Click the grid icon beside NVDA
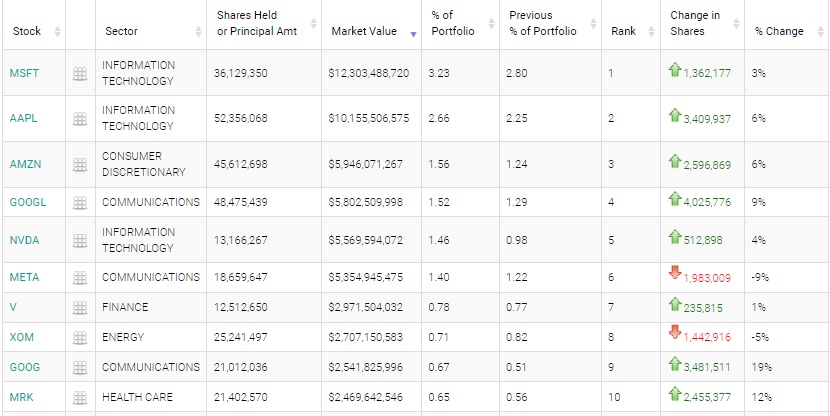830x416 pixels. (x=80, y=240)
